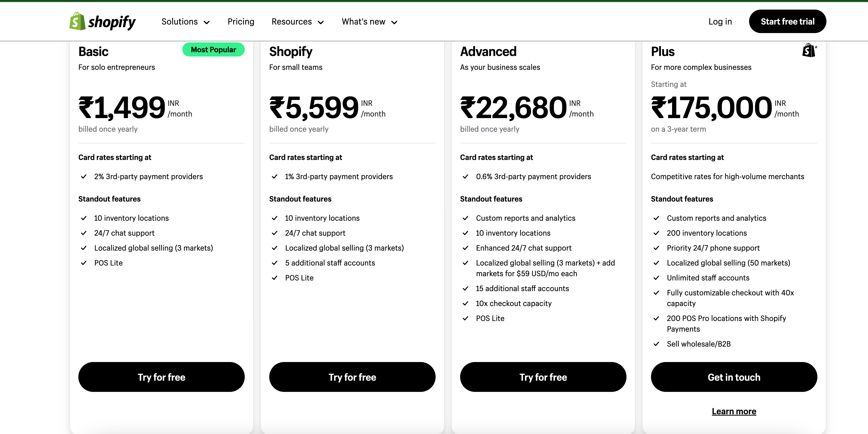Screen dimensions: 868x434
Task: Click the Shopify logo in the header
Action: tap(102, 22)
